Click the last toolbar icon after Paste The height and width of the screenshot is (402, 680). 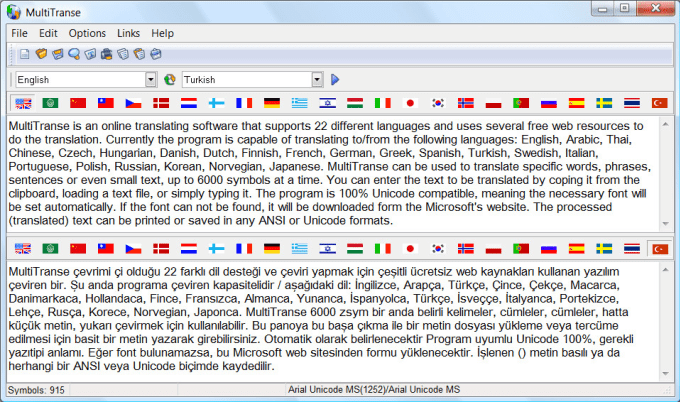coord(156,54)
